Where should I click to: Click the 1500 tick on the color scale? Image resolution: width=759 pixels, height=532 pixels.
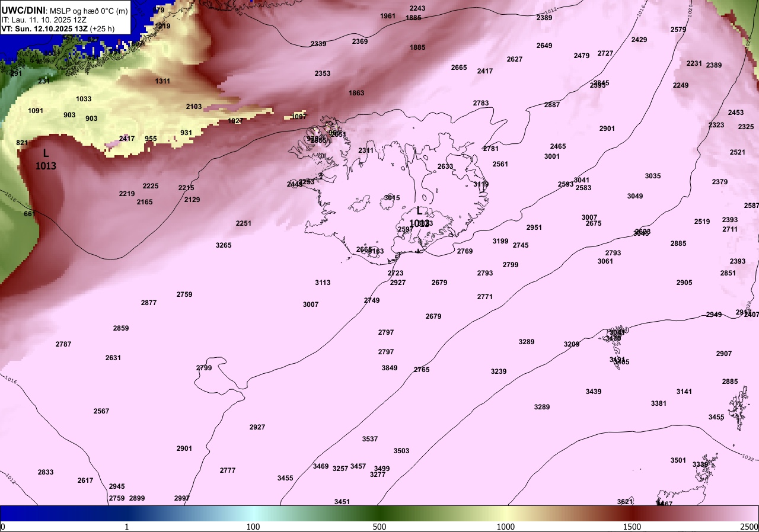click(x=632, y=527)
